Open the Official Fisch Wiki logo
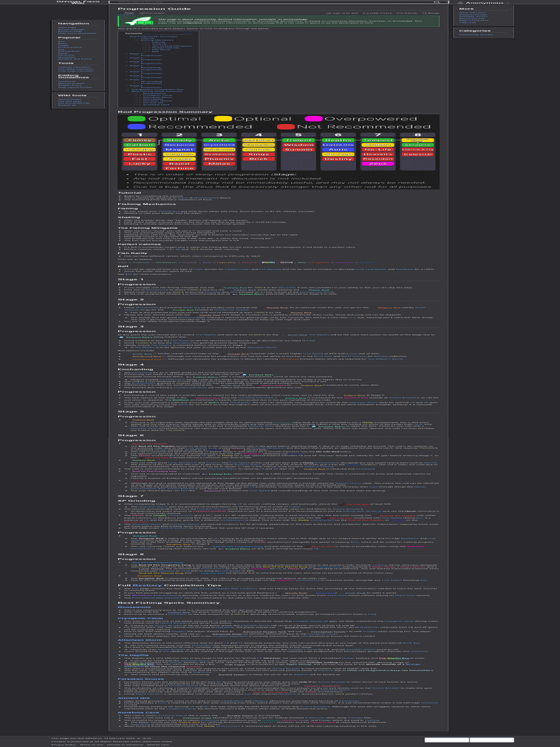The height and width of the screenshot is (747, 560). click(78, 2)
